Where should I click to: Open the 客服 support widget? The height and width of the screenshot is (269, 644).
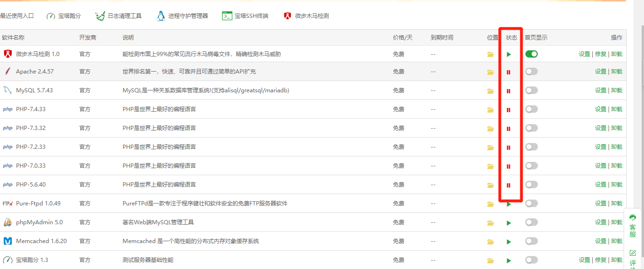point(633,226)
